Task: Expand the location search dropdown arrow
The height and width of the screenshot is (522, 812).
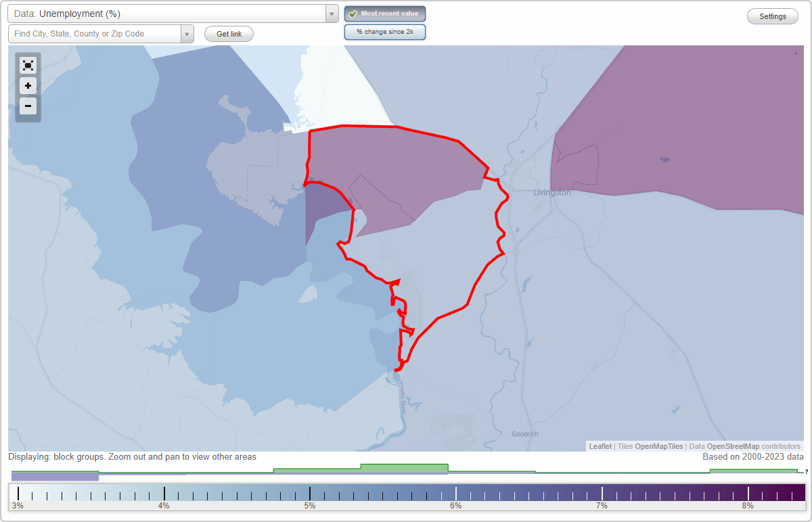Action: (187, 33)
